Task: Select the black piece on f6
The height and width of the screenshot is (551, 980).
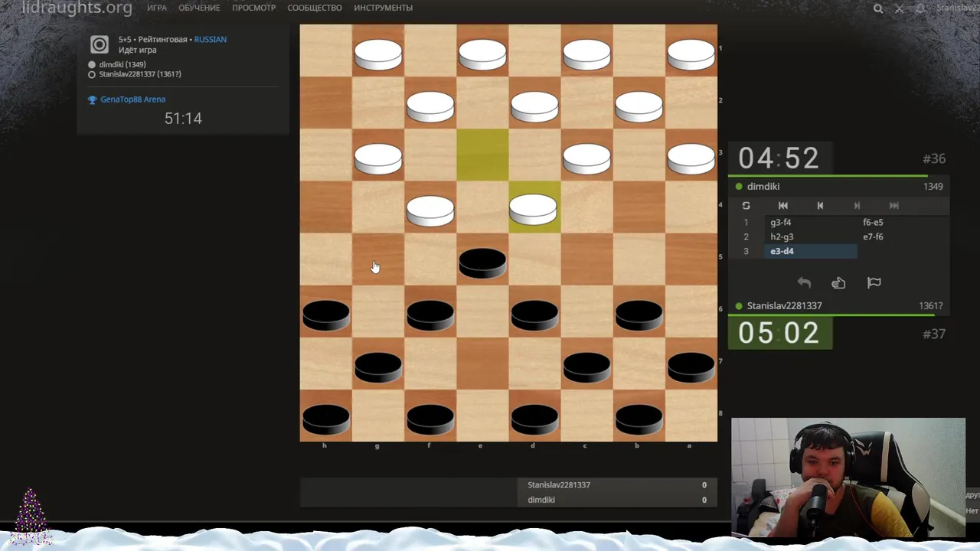Action: tap(430, 315)
